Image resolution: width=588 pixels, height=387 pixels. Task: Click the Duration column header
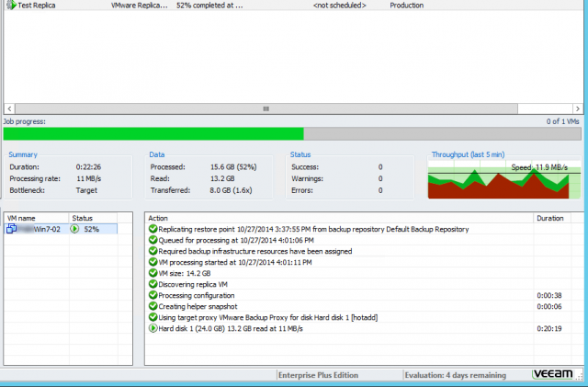552,218
